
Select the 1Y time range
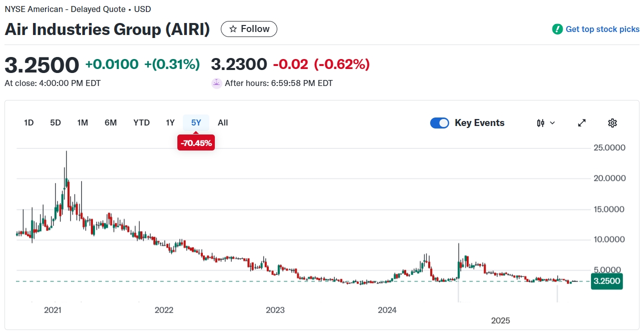tap(170, 122)
